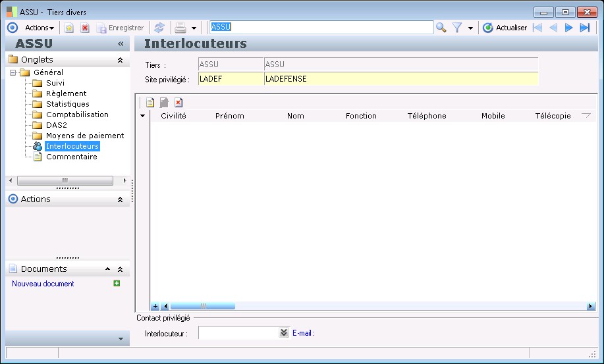Image resolution: width=604 pixels, height=364 pixels.
Task: Open the Règlement tab
Action: click(x=67, y=93)
